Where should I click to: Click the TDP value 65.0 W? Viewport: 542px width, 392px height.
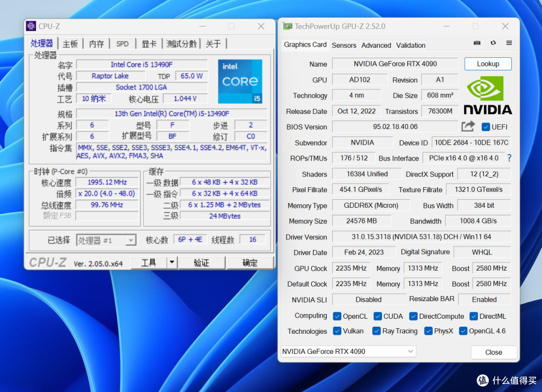pyautogui.click(x=192, y=76)
